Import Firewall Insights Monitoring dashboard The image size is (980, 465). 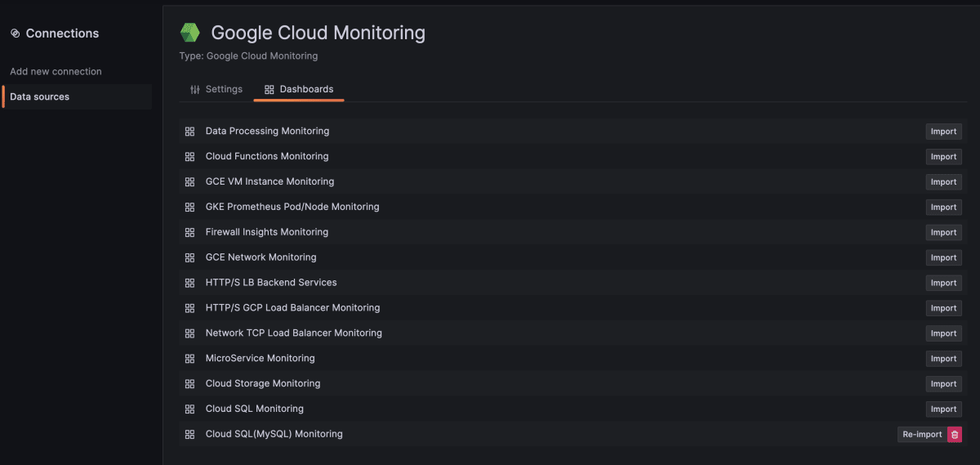tap(943, 233)
